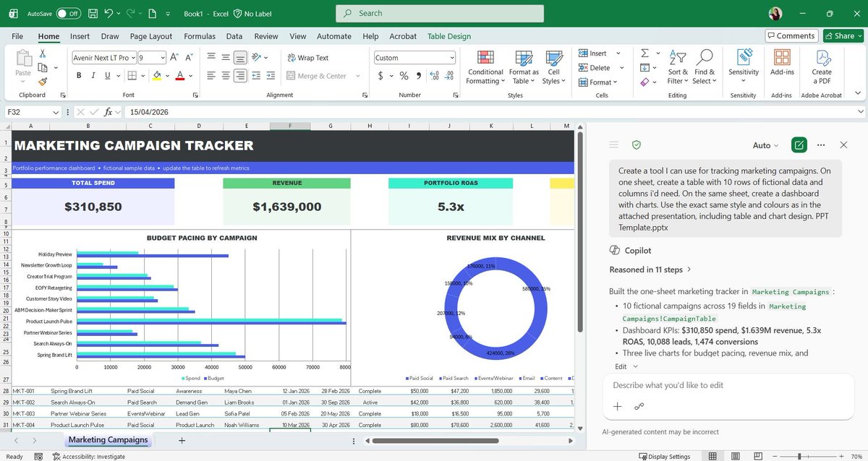The height and width of the screenshot is (461, 868).
Task: Click the Borders icon
Action: tap(132, 76)
